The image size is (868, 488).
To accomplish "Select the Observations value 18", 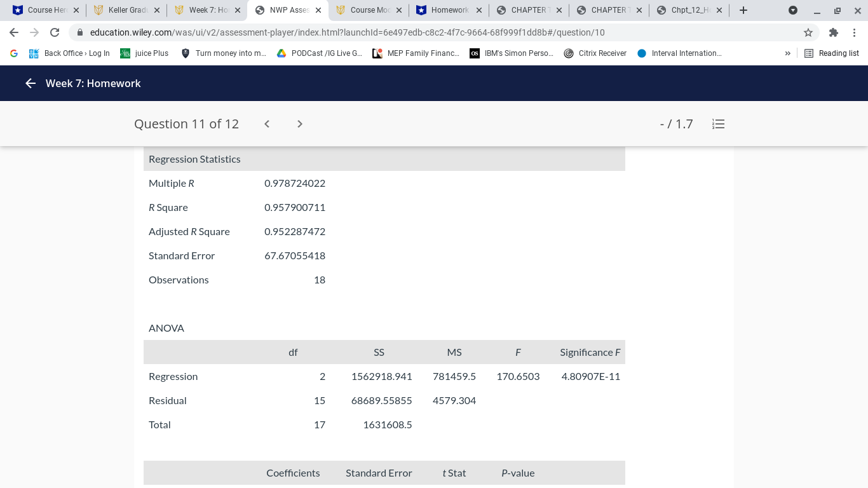I will 320,280.
